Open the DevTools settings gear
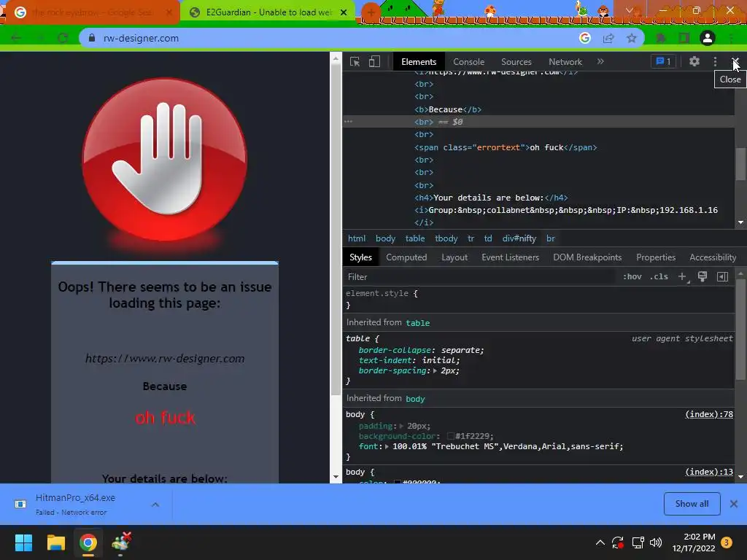This screenshot has width=747, height=560. (x=694, y=61)
